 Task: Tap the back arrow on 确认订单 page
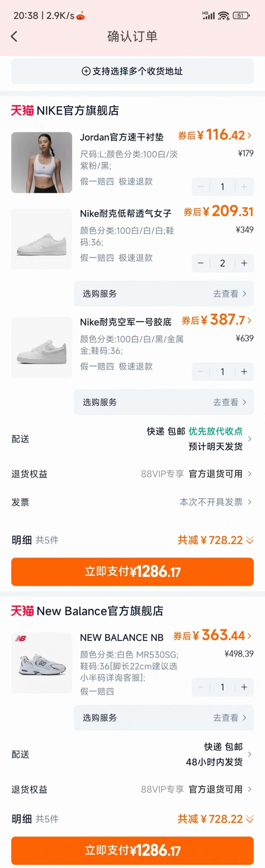click(x=14, y=36)
